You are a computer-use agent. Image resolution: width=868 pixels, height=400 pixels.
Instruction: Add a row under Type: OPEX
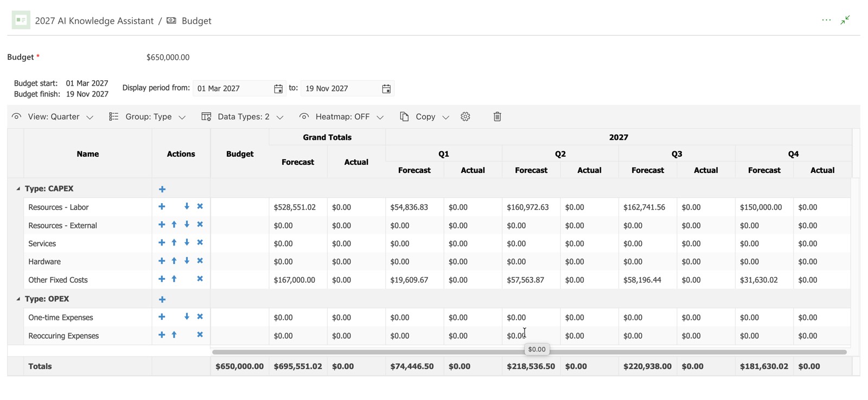pos(162,299)
